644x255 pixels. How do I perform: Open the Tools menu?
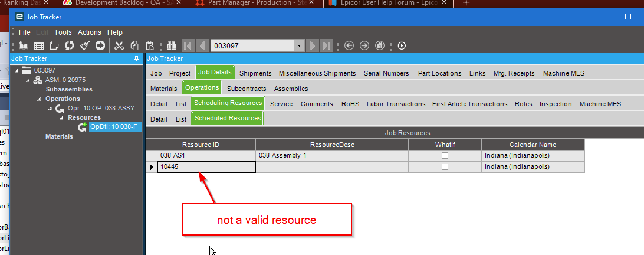coord(63,32)
